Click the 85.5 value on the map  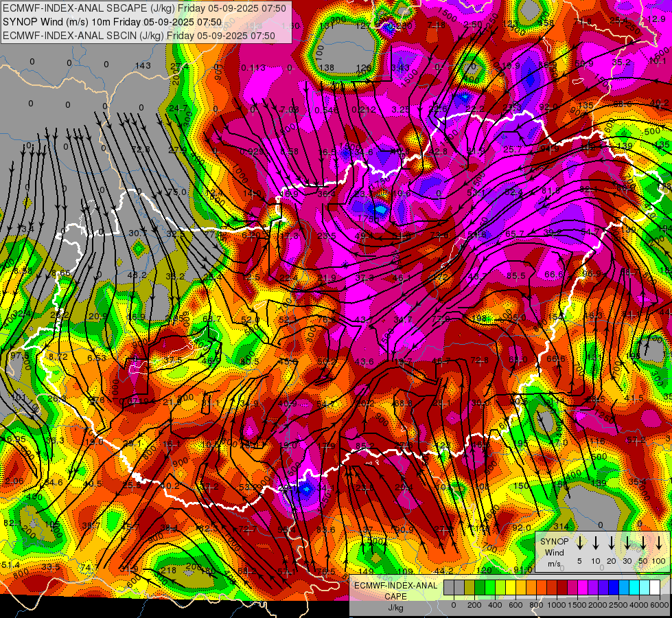(516, 275)
